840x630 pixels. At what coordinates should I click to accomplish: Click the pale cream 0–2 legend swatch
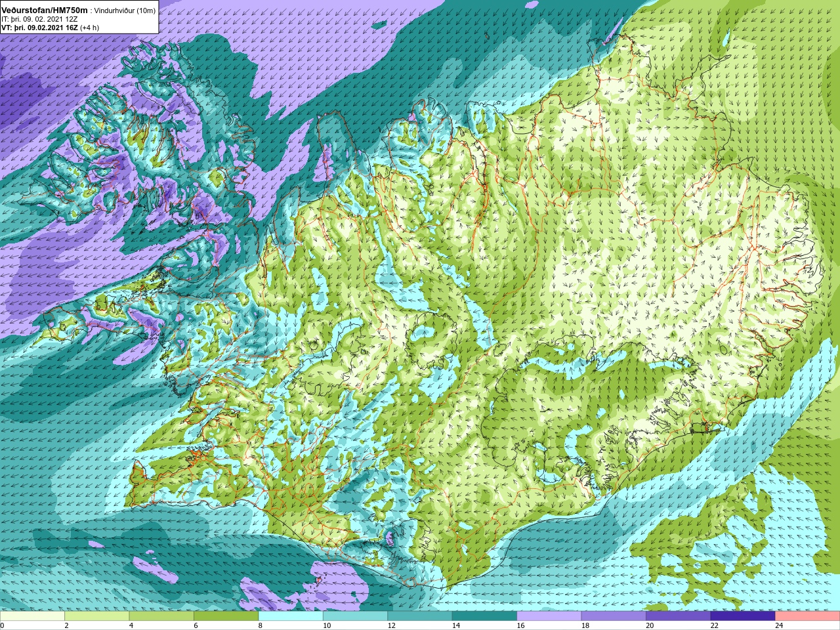pyautogui.click(x=32, y=616)
